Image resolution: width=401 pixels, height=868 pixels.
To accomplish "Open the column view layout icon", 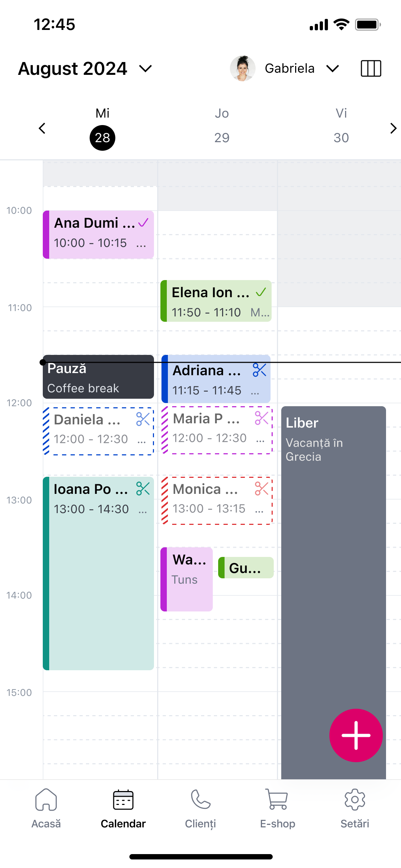I will [371, 68].
